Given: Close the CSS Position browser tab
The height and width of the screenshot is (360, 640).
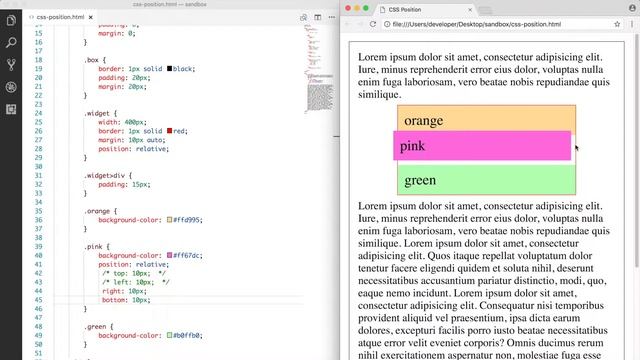Looking at the screenshot, I should [x=470, y=9].
